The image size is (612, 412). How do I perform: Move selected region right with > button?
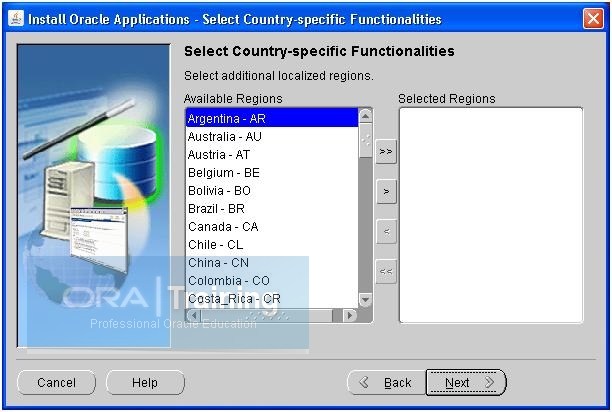click(x=386, y=192)
